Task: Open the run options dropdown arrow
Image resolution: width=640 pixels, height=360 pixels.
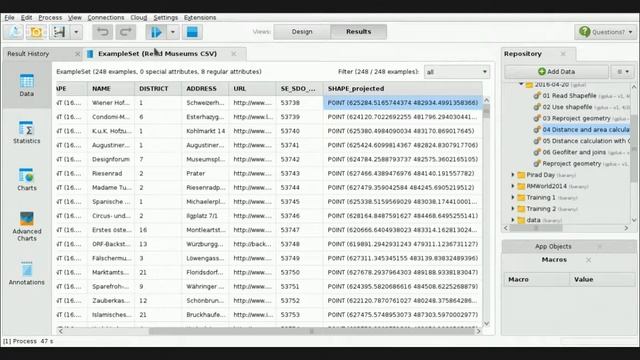Action: click(x=173, y=32)
